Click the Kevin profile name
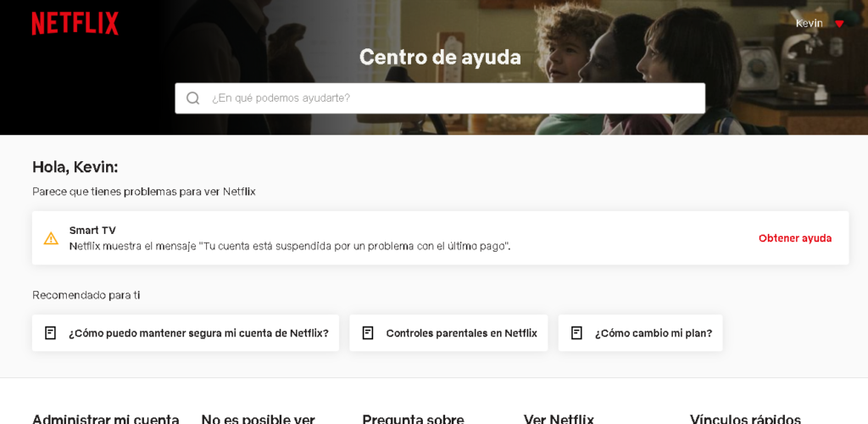Screen dimensions: 868x424 click(x=809, y=23)
